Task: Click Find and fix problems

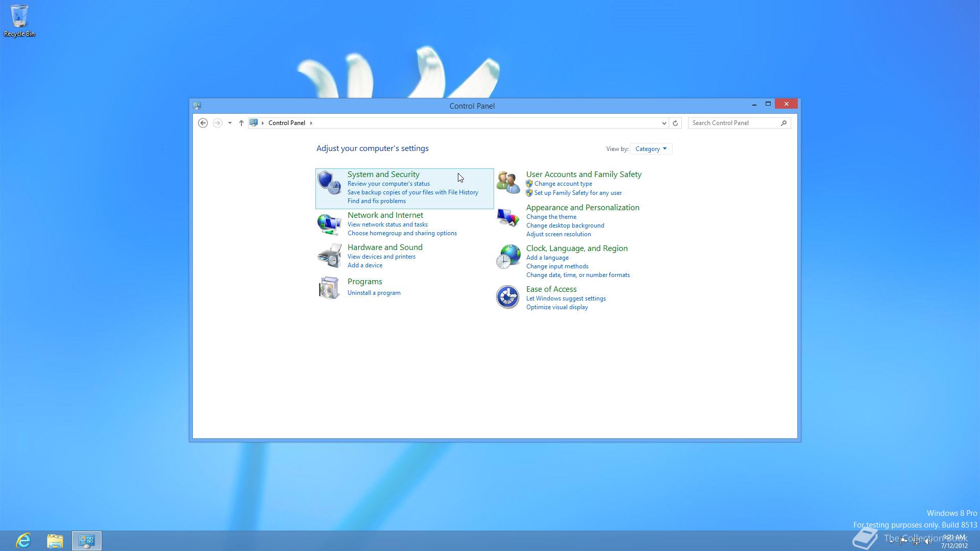Action: (377, 201)
